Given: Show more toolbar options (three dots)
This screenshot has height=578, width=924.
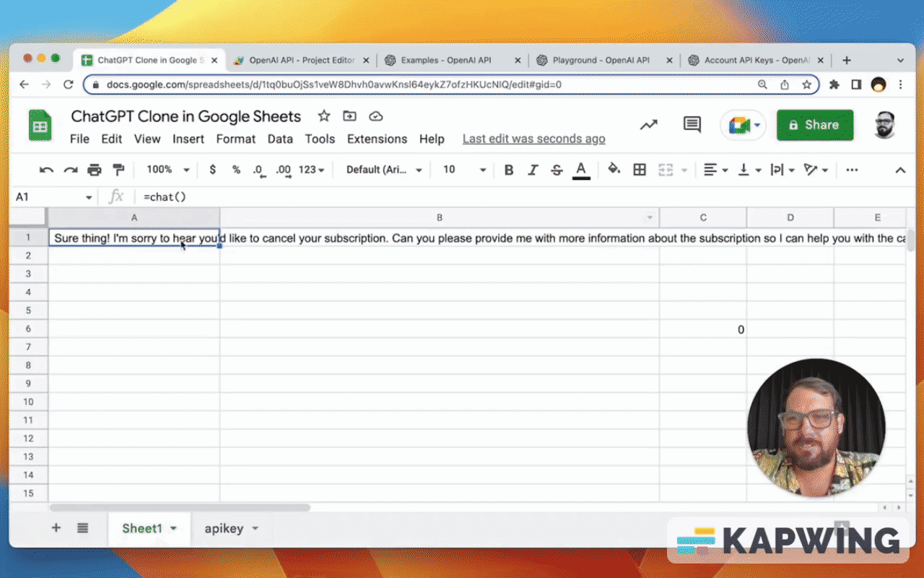Looking at the screenshot, I should pos(852,170).
